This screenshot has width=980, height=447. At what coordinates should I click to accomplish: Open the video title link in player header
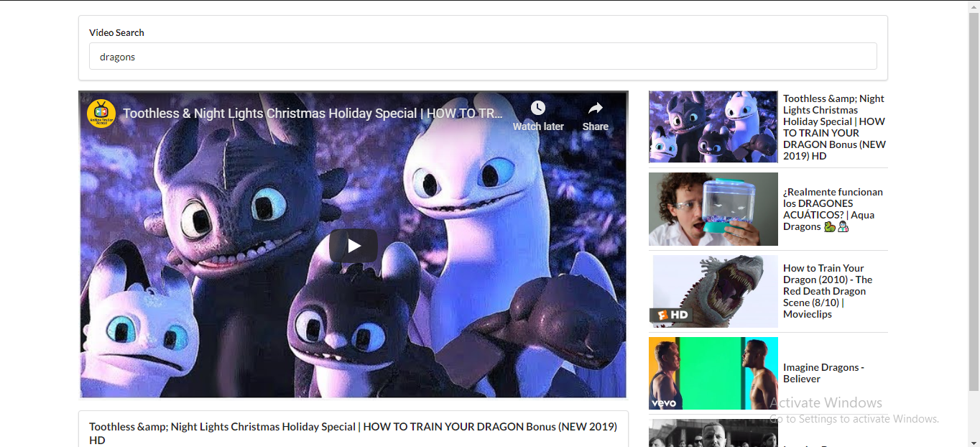tap(313, 114)
